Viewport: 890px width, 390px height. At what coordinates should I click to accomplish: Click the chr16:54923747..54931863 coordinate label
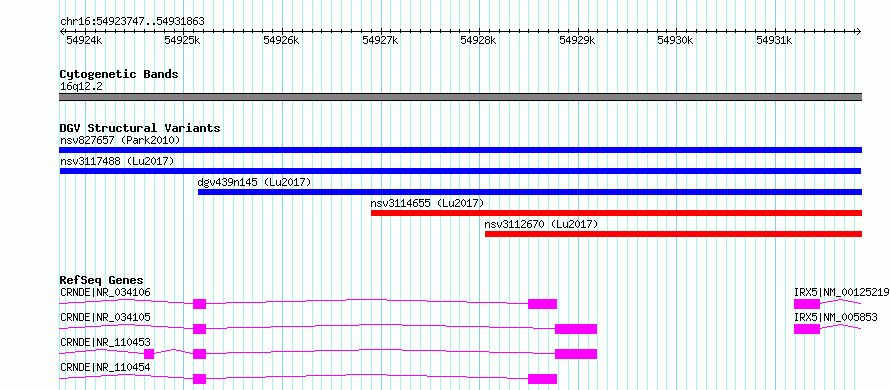coord(132,21)
